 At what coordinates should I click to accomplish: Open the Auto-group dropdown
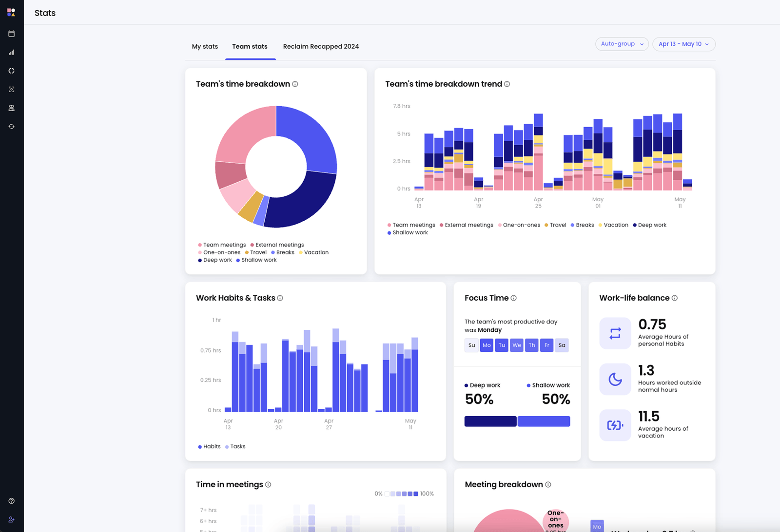622,44
